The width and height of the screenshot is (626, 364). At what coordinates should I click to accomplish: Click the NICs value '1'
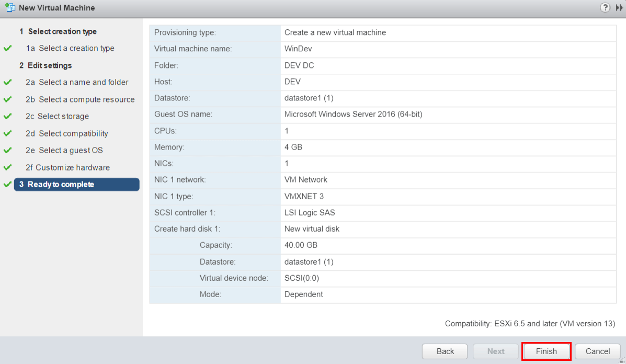[x=286, y=164]
